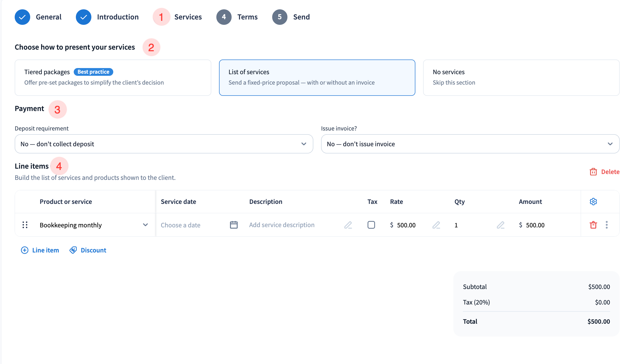The width and height of the screenshot is (632, 364).
Task: Delete the Bookkeeping monthly row via trash icon
Action: point(593,225)
